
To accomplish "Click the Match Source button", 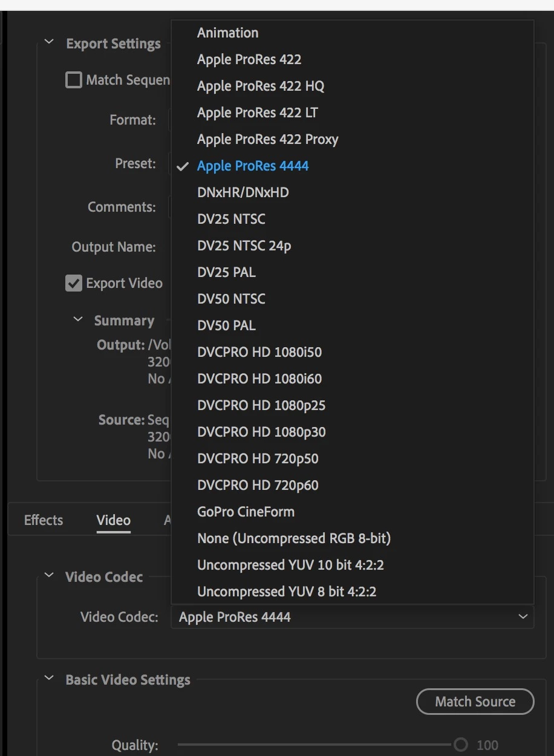I will 475,702.
